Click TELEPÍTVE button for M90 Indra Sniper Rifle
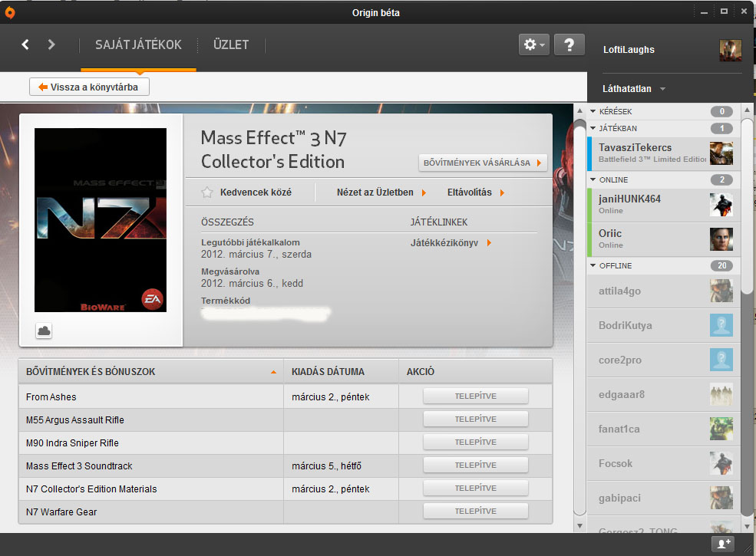Viewport: 756px width, 556px height. pos(475,442)
